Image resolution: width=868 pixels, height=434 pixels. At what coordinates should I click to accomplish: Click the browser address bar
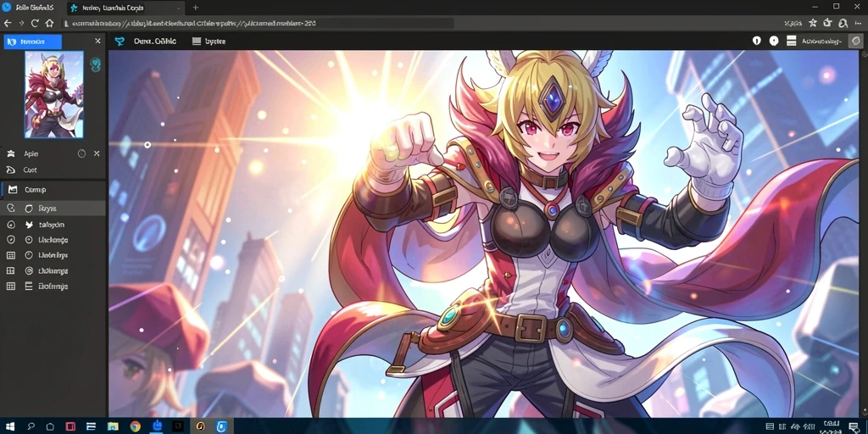[258, 23]
